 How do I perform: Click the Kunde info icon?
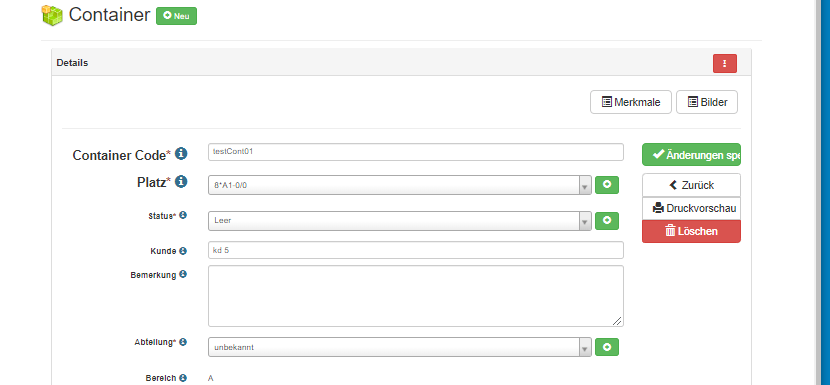click(x=183, y=251)
